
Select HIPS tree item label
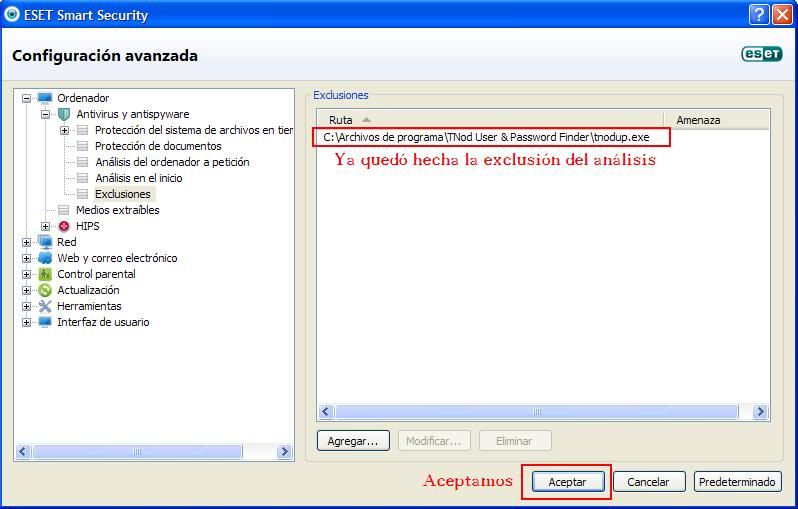(x=88, y=226)
